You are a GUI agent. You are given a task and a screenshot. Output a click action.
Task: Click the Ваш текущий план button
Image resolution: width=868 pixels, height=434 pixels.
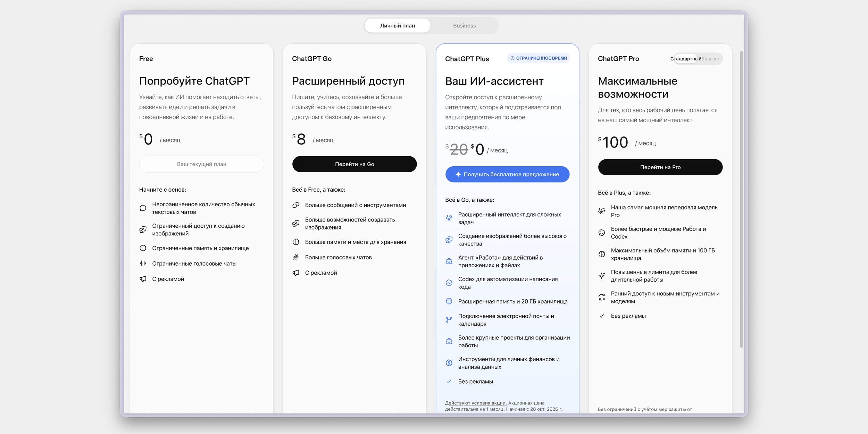202,164
